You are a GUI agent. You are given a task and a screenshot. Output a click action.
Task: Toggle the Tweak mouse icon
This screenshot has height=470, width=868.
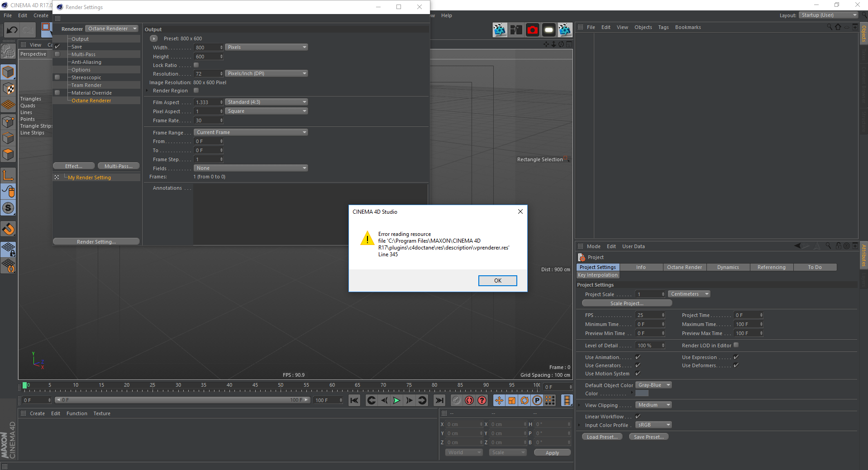point(9,192)
